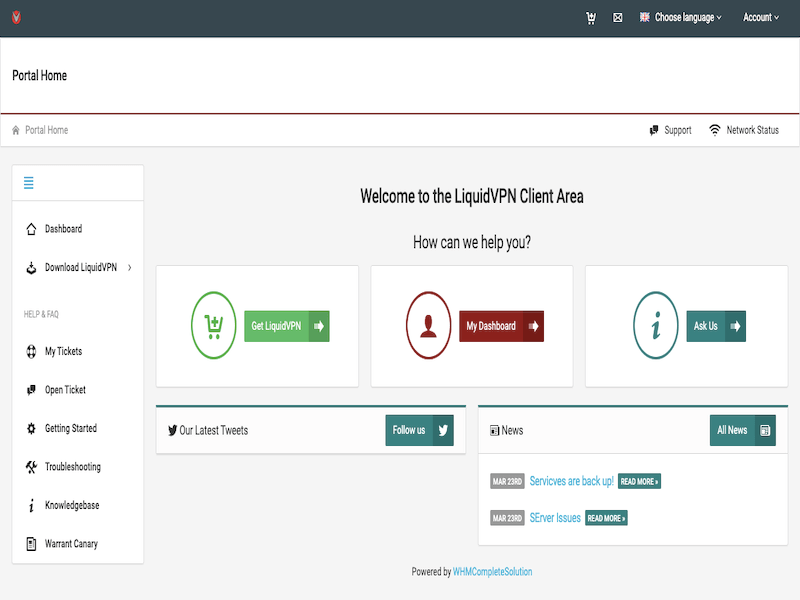This screenshot has width=800, height=600.
Task: Click READ MORE on the SErver Issues news item
Action: (x=605, y=517)
